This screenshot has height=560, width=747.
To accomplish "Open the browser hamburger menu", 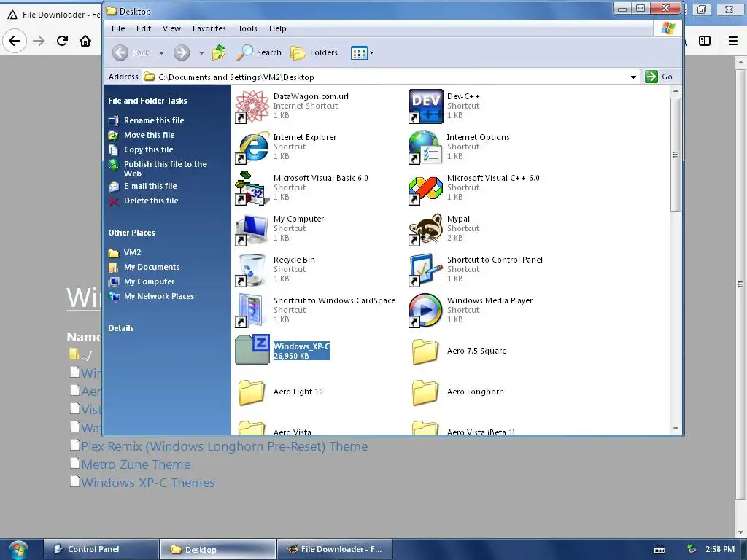I will pos(733,41).
